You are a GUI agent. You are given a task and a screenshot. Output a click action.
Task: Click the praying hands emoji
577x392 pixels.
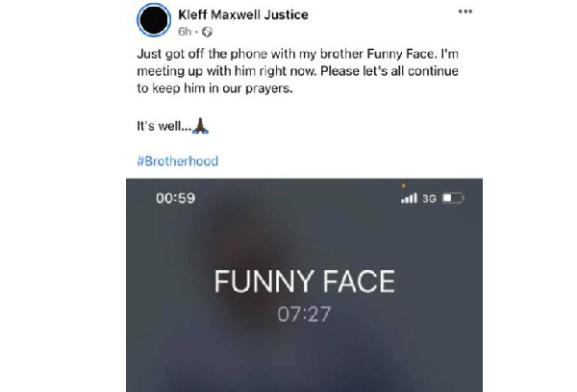201,126
